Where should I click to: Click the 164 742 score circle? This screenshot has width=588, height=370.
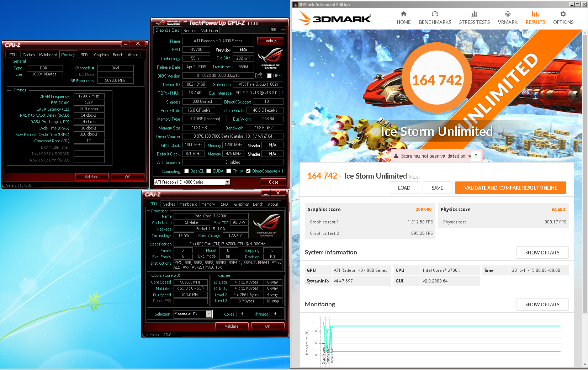[437, 78]
